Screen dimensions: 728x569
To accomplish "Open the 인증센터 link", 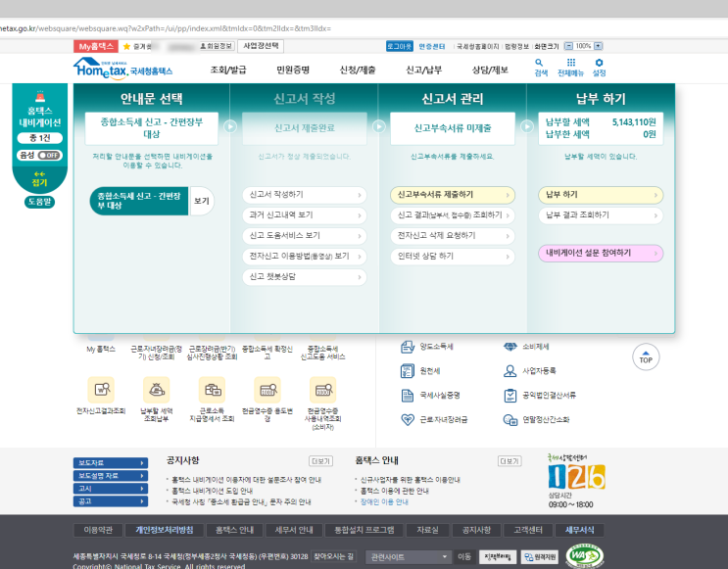I will pyautogui.click(x=432, y=46).
